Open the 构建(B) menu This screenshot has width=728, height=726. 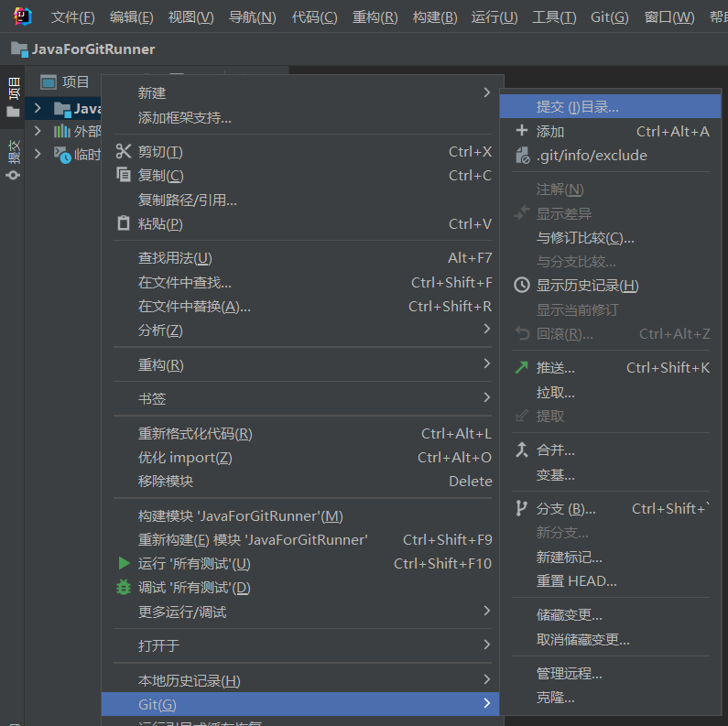point(435,17)
